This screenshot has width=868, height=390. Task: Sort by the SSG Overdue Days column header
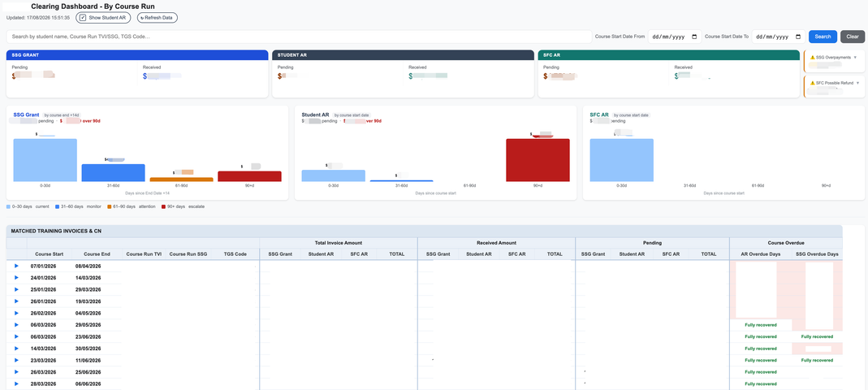pos(817,254)
